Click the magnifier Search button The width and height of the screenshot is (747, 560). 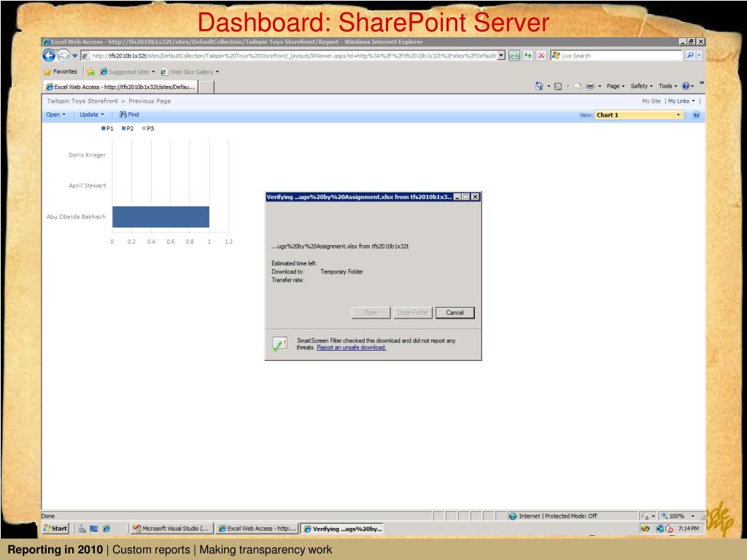690,55
